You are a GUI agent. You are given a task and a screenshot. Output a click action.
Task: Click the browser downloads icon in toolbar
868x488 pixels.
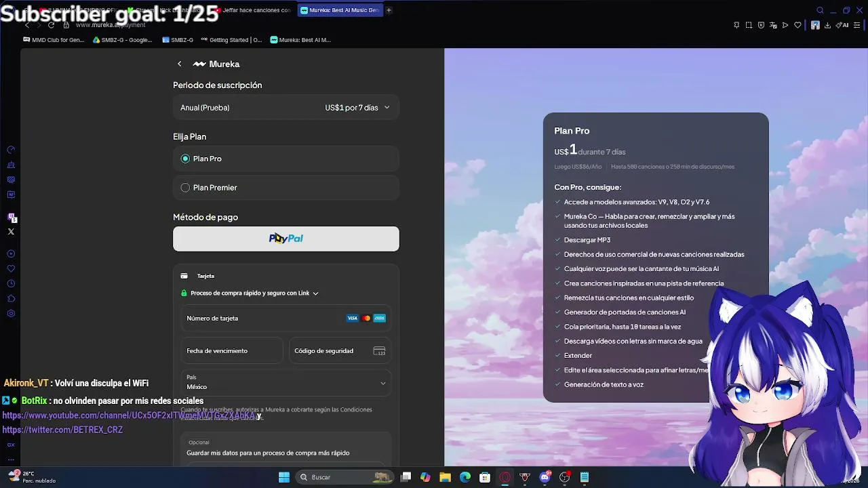pos(827,25)
